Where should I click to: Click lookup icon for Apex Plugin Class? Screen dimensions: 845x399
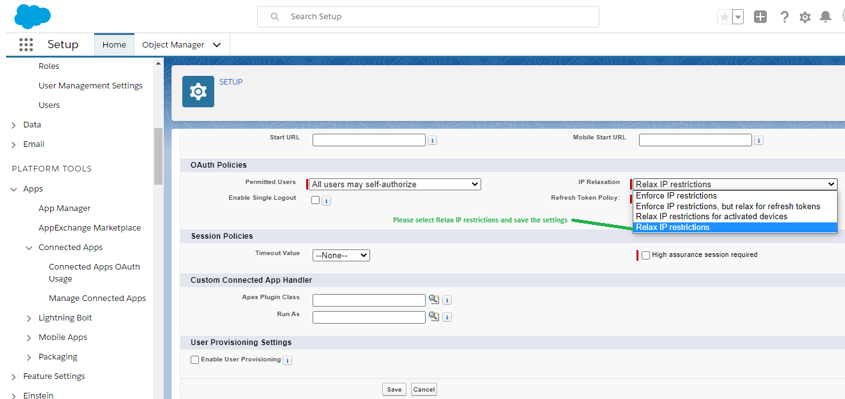click(434, 299)
